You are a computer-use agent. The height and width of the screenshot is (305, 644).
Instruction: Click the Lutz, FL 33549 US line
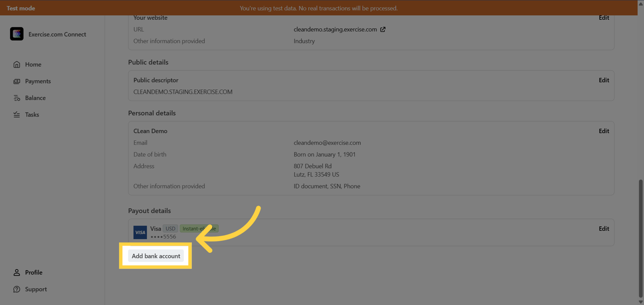click(x=316, y=175)
